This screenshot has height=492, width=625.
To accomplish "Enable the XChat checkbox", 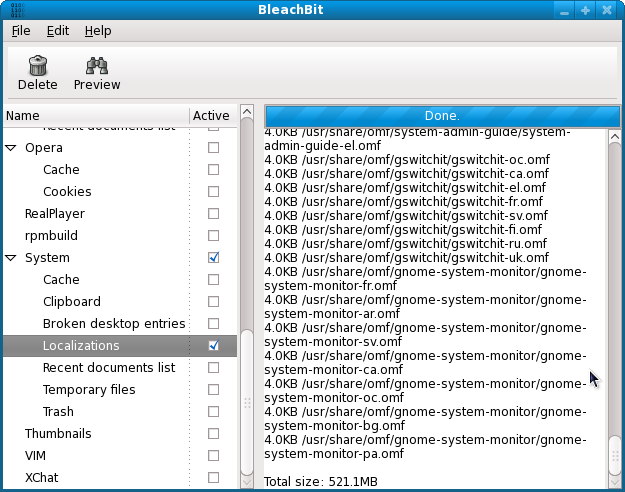I will coord(214,477).
